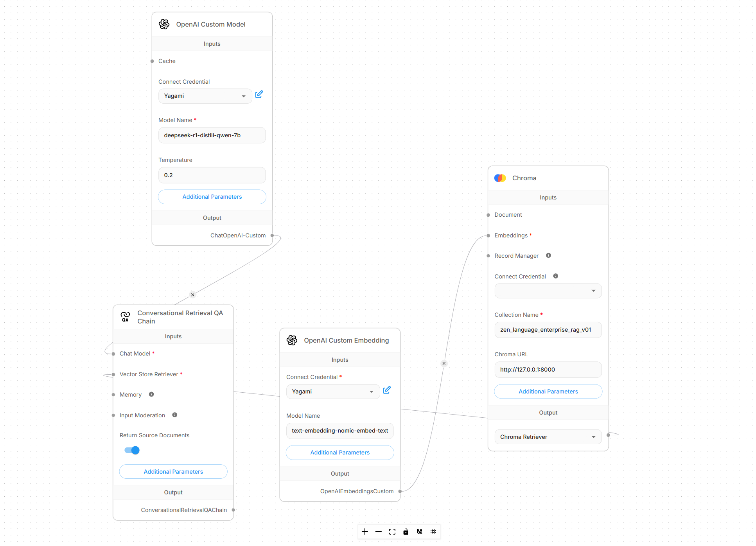Viewport: 756px width, 546px height.
Task: Click the OpenAIEmbeddingsCustom output label
Action: coord(357,491)
